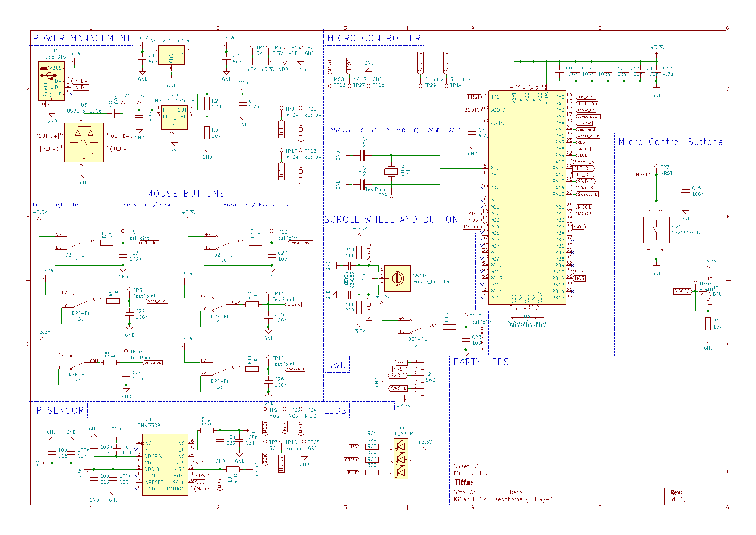Select the SWCLK label on pin PA14
The image size is (756, 535).
[x=586, y=188]
